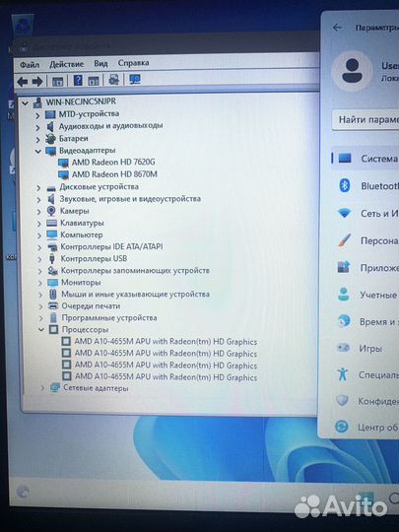Expand the Батареи category

coord(38,140)
